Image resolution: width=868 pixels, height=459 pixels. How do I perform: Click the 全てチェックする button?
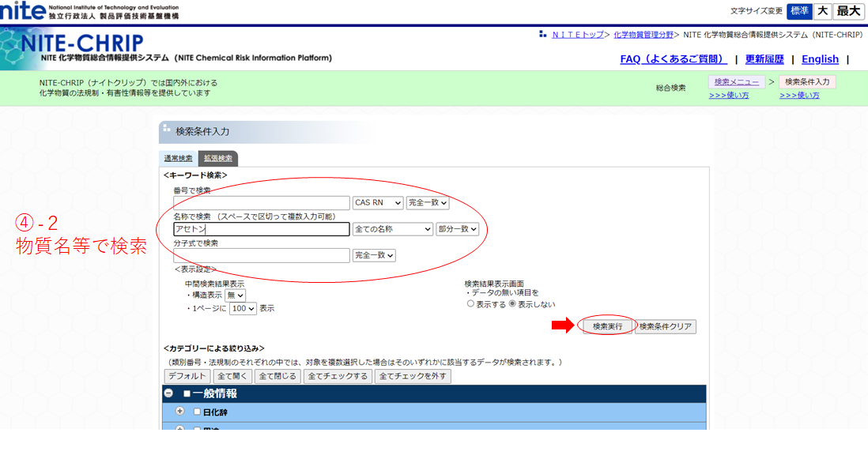[338, 376]
